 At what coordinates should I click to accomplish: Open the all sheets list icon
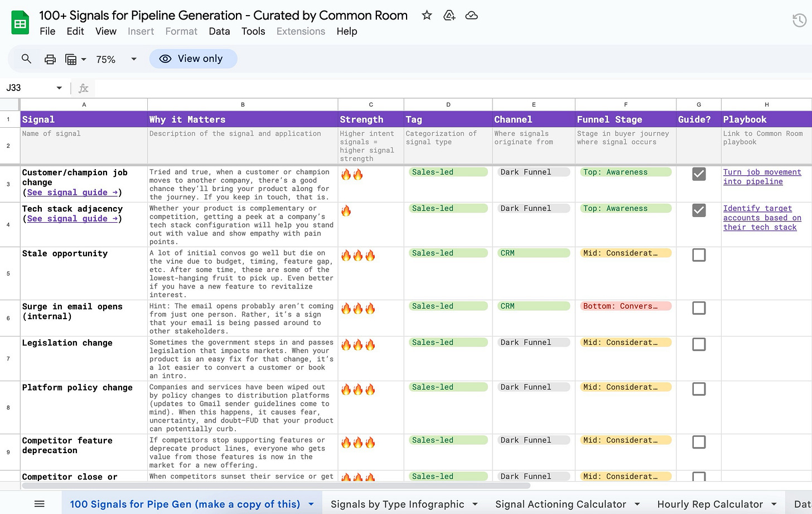pyautogui.click(x=39, y=504)
